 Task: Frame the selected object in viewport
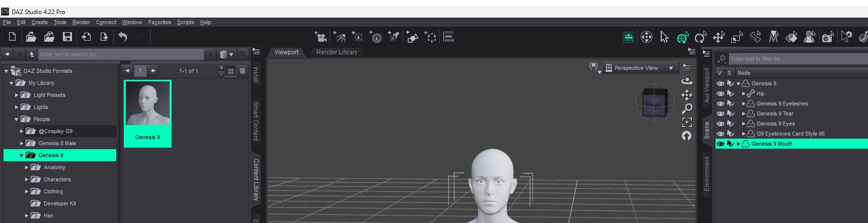pyautogui.click(x=687, y=122)
